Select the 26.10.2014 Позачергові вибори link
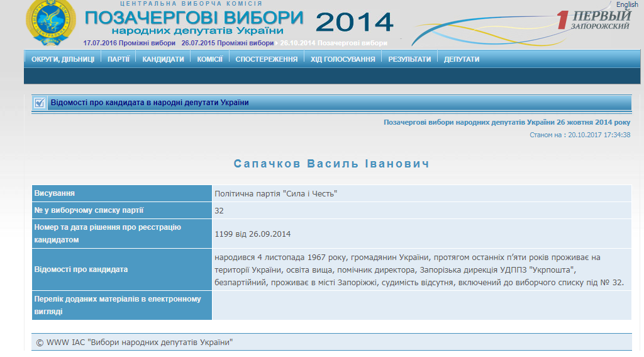Screen dimensions: 644x357 (333, 43)
